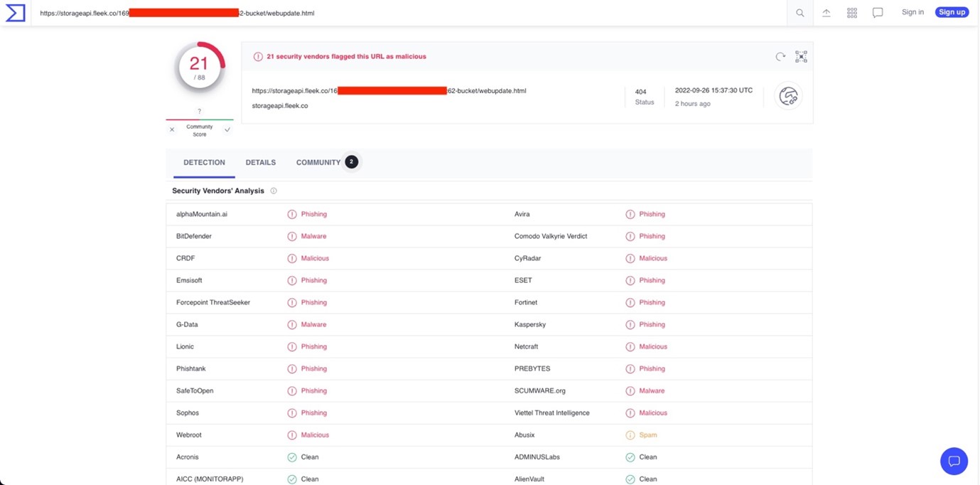This screenshot has width=980, height=485.
Task: Click the Sign in link
Action: [x=912, y=12]
